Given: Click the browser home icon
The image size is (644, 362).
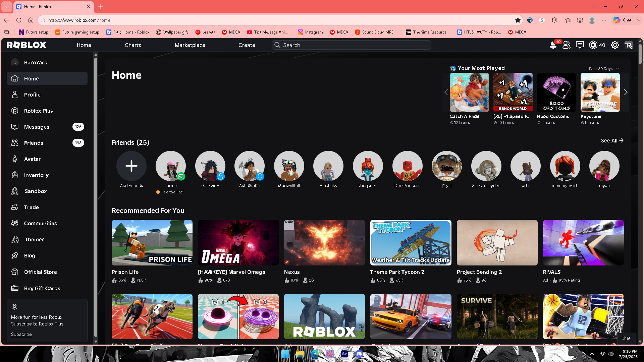Looking at the screenshot, I should (x=31, y=20).
